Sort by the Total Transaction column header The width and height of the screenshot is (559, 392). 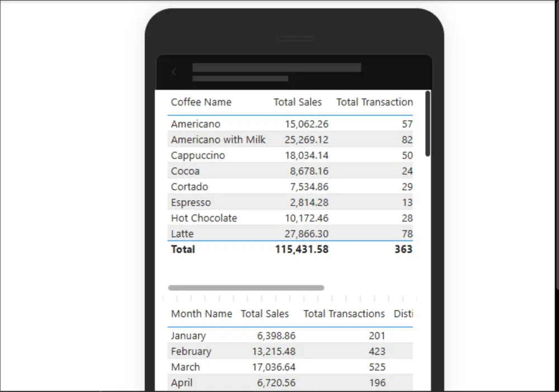click(374, 102)
